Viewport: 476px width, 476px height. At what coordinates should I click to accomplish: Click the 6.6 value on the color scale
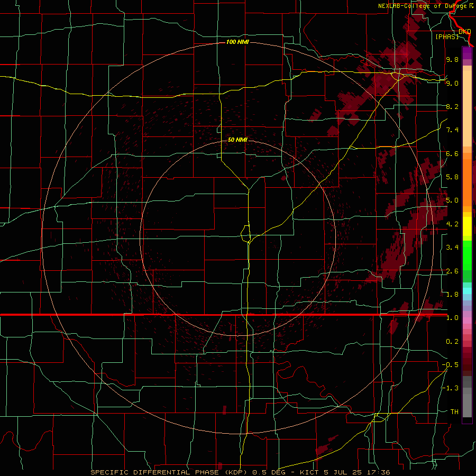pos(452,153)
